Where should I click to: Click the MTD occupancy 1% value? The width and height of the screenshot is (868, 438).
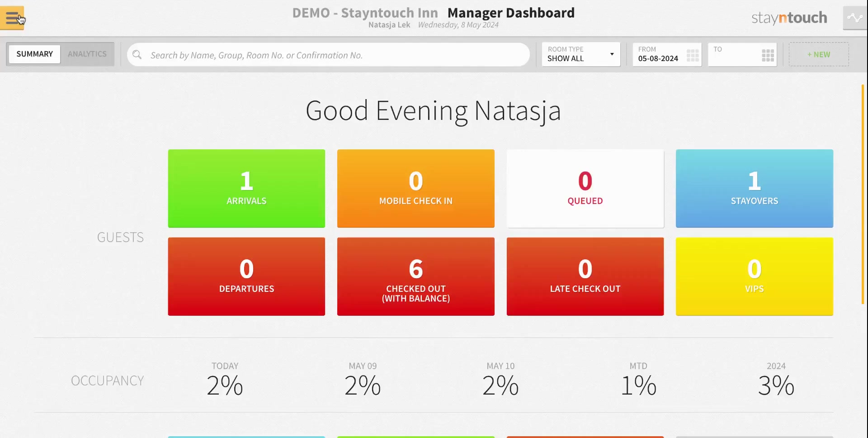tap(638, 386)
